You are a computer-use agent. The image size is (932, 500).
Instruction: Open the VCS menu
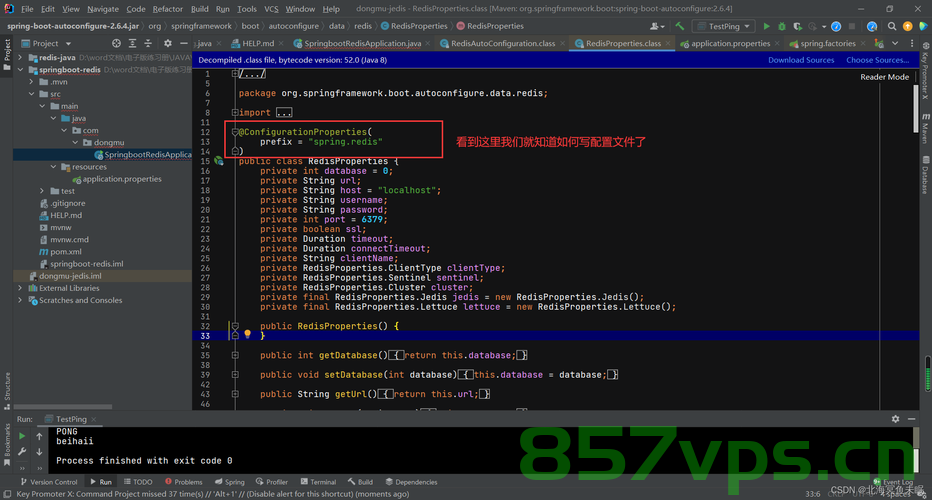[271, 9]
